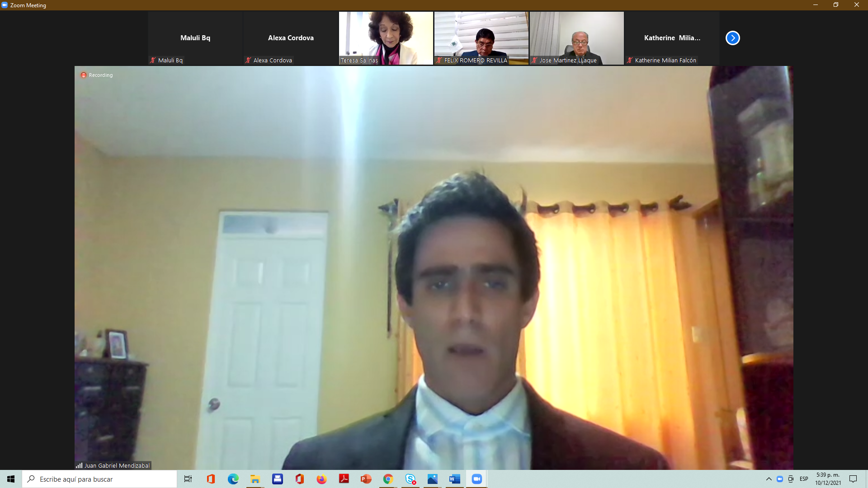Open the Photos app on the taskbar

(433, 479)
